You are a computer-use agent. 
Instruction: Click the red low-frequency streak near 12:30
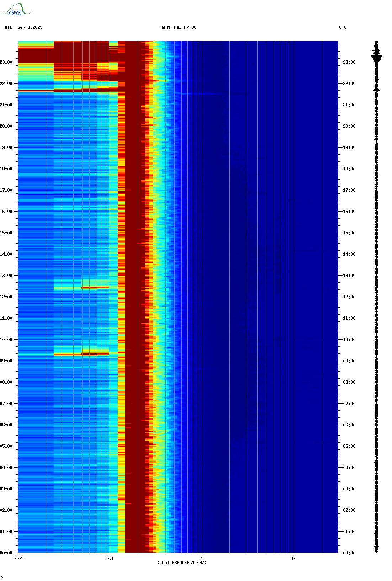95,287
